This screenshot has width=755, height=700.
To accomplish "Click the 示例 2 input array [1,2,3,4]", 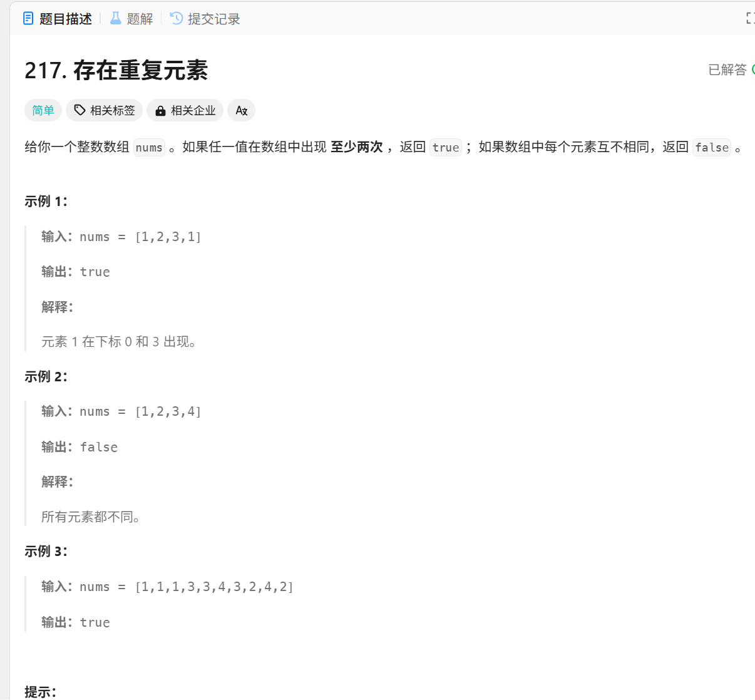I will 168,411.
